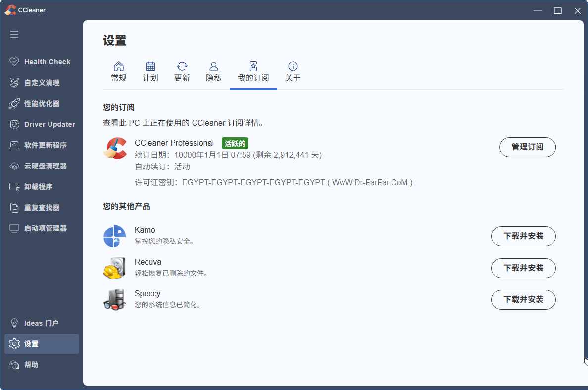Viewport: 588px width, 390px height.
Task: Launch the Driver Updater
Action: [x=49, y=124]
